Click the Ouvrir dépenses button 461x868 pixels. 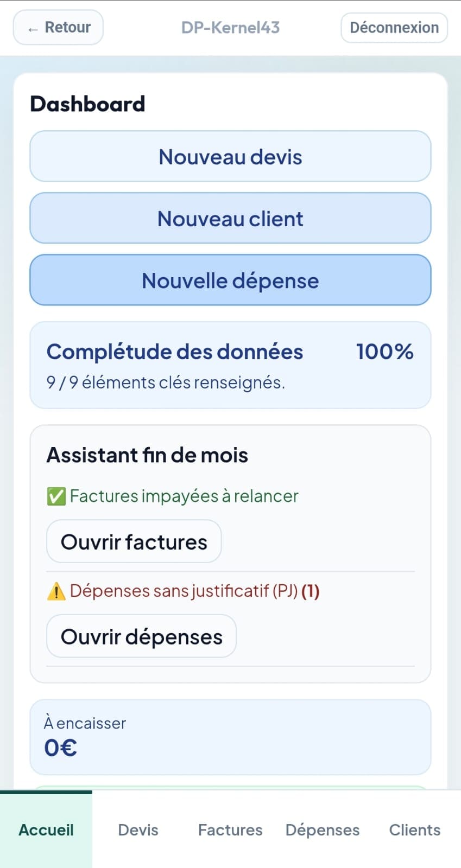pos(141,636)
